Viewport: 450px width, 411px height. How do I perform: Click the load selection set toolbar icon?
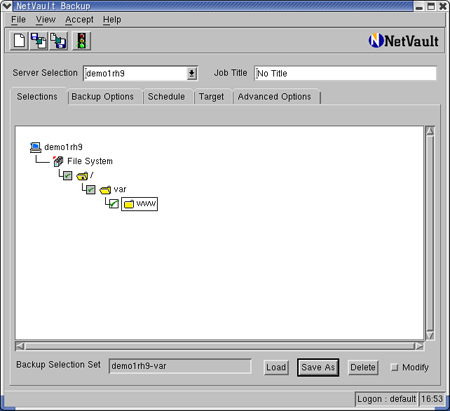39,41
